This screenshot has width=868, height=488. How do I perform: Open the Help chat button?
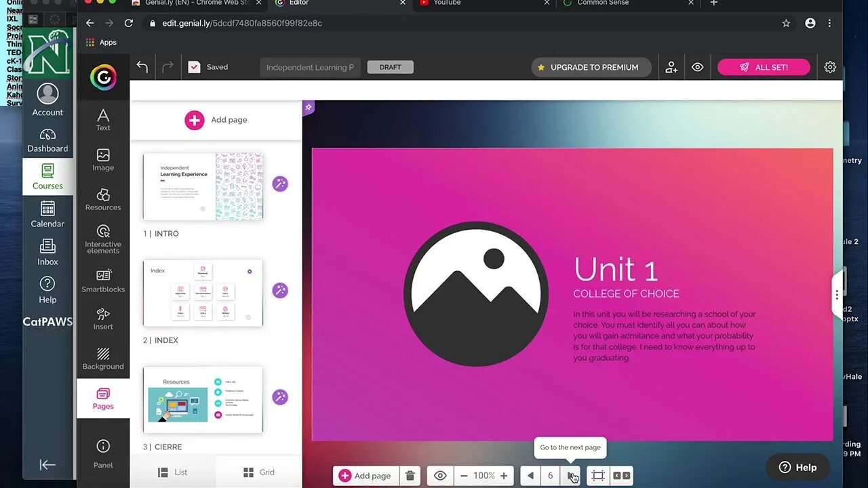coord(797,467)
